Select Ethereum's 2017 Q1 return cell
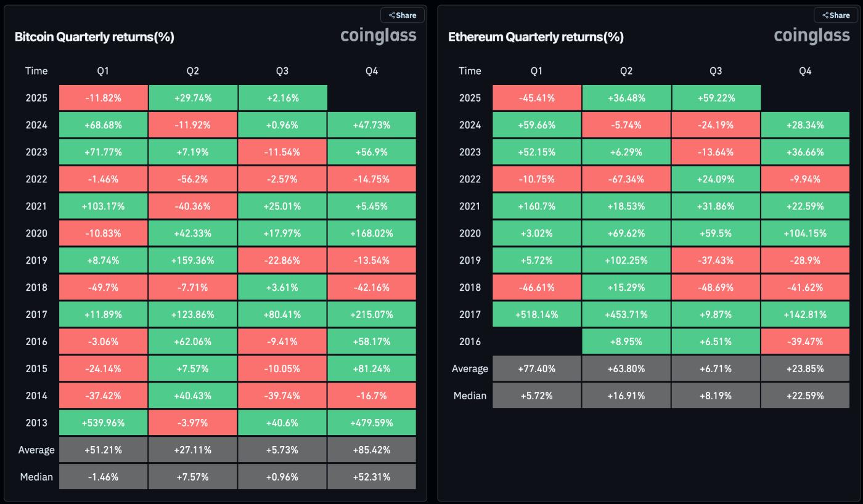863x504 pixels. click(536, 314)
